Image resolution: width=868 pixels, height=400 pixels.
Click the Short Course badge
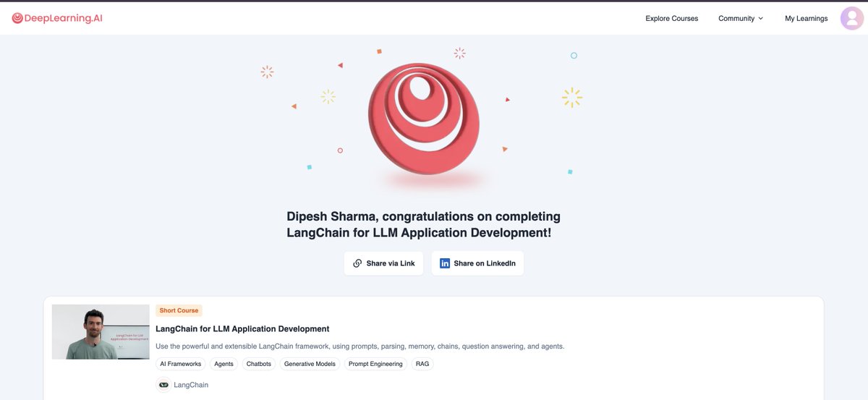pos(179,310)
